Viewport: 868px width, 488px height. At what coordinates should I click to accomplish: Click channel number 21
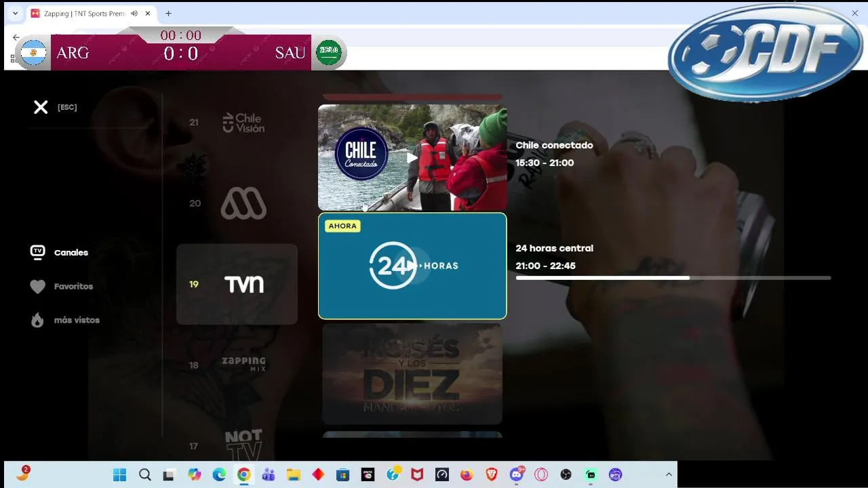click(x=194, y=123)
